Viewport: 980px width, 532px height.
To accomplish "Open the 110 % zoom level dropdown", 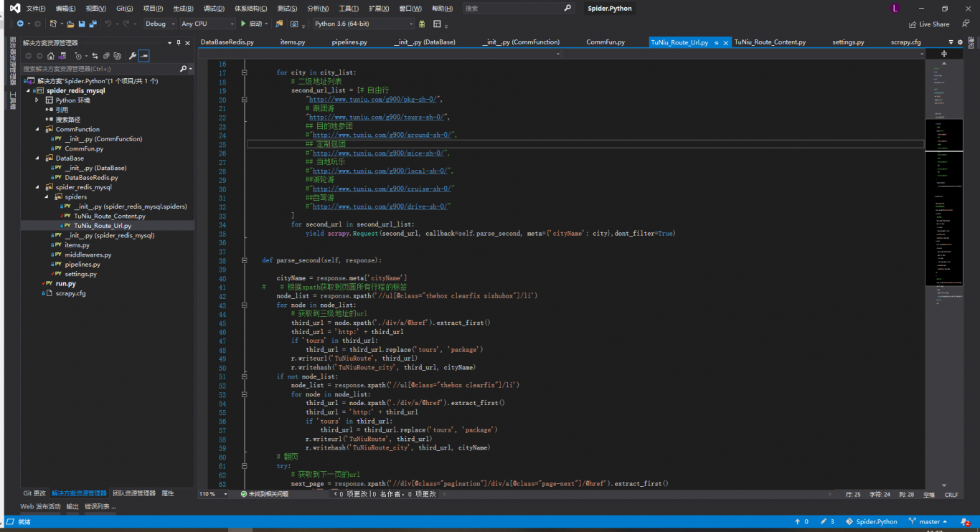I will point(226,494).
